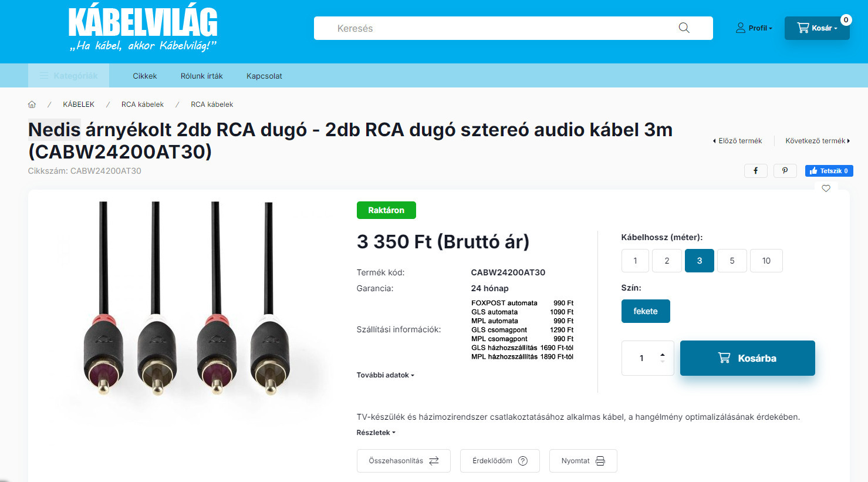Select cable length 5 meters
Image resolution: width=868 pixels, height=482 pixels.
[732, 261]
